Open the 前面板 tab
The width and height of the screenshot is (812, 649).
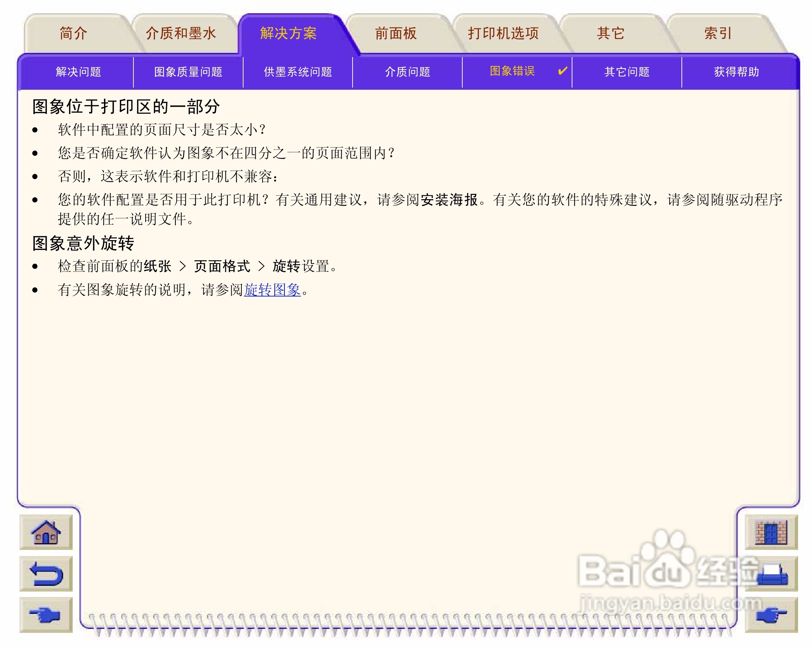396,33
